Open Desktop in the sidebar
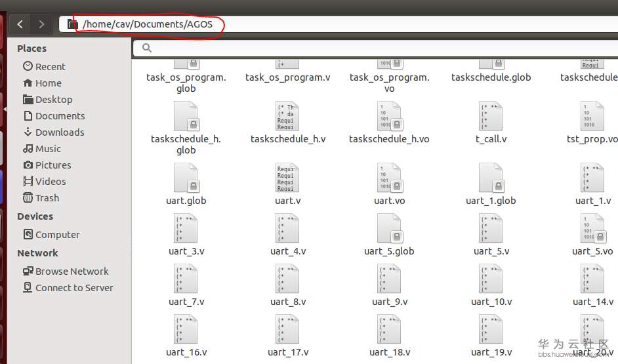 coord(48,100)
